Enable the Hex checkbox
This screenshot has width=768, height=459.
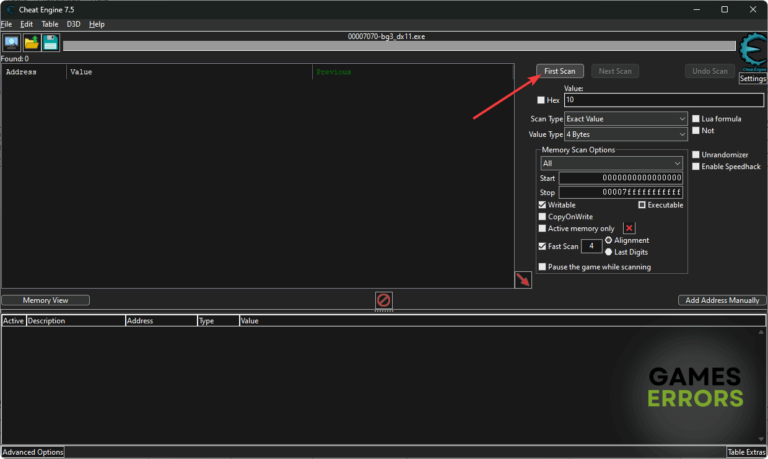tap(541, 100)
